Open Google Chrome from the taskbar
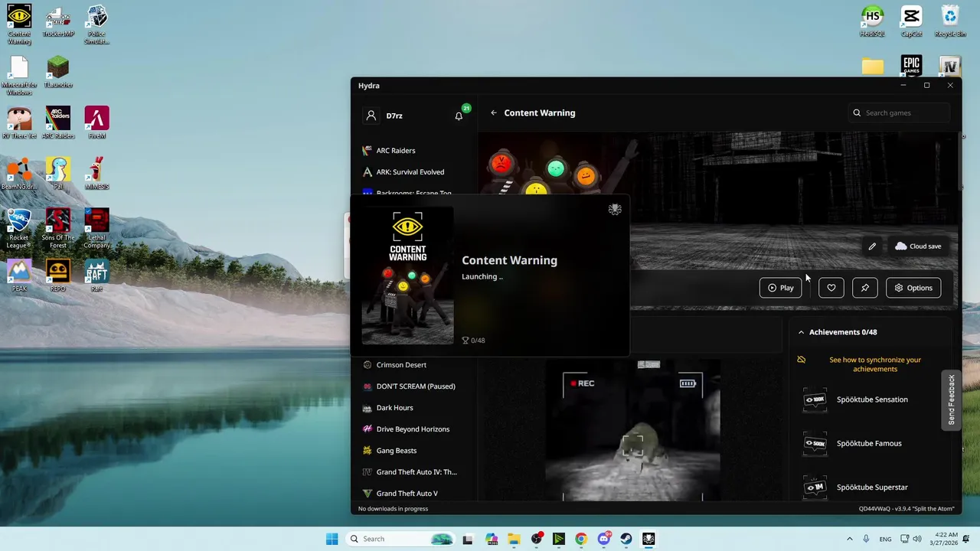 (581, 539)
